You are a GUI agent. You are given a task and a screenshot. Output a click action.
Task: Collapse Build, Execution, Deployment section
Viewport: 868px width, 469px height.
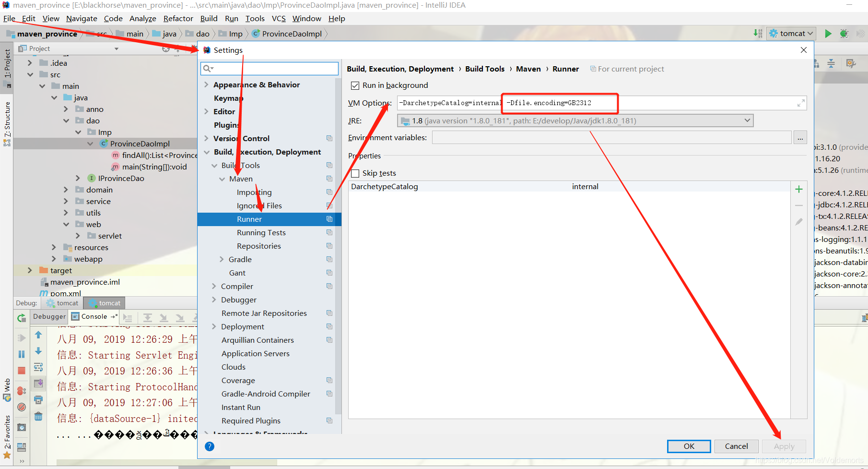206,152
